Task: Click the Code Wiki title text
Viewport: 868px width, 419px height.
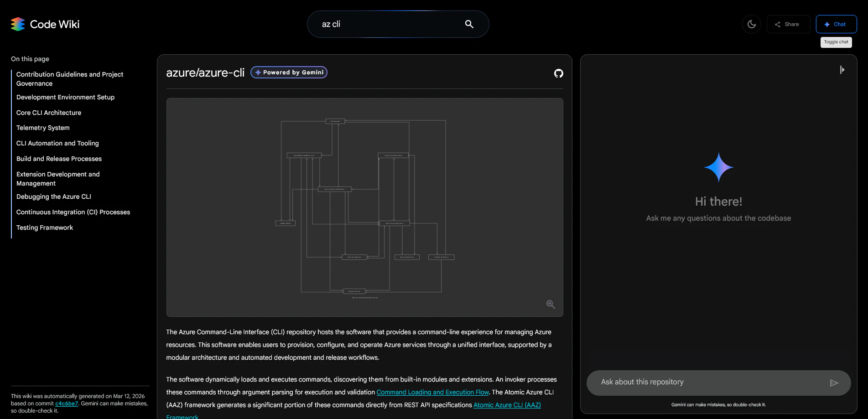Action: (x=55, y=24)
